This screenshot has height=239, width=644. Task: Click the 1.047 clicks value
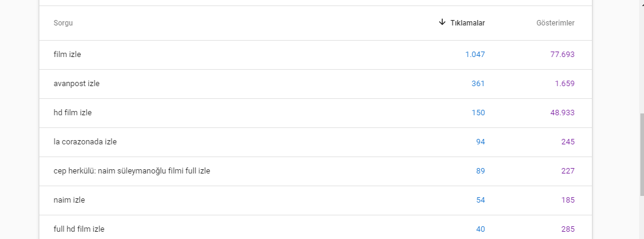[475, 55]
